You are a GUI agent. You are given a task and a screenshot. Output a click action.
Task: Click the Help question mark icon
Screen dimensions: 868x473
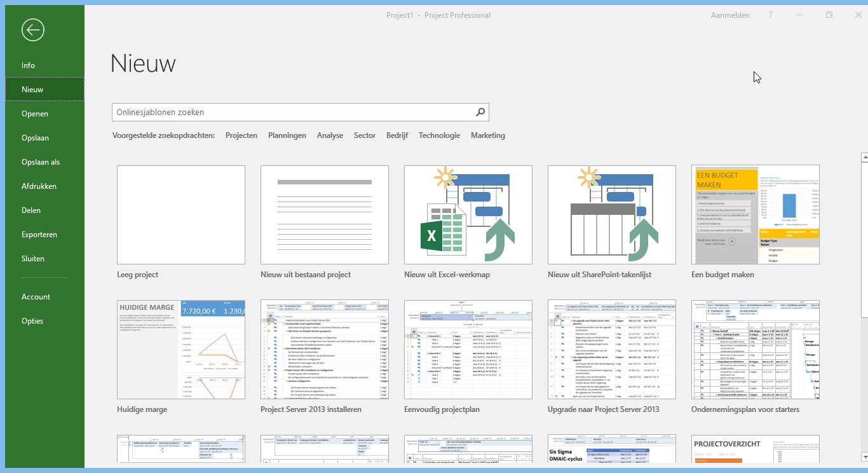click(x=771, y=15)
